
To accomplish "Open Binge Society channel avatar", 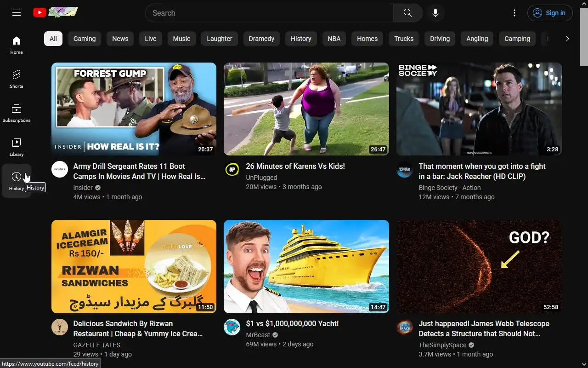I will tap(405, 169).
